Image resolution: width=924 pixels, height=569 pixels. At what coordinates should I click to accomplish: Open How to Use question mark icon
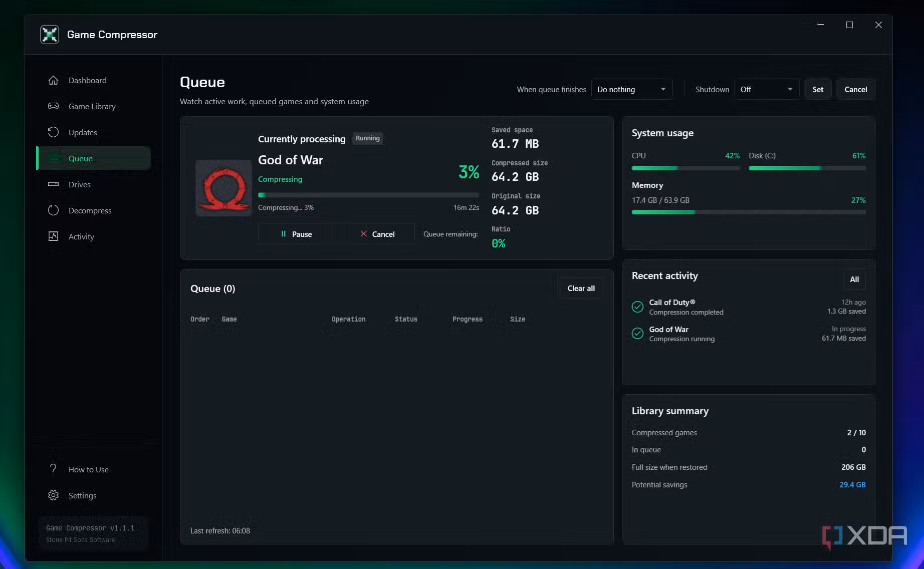tap(53, 469)
